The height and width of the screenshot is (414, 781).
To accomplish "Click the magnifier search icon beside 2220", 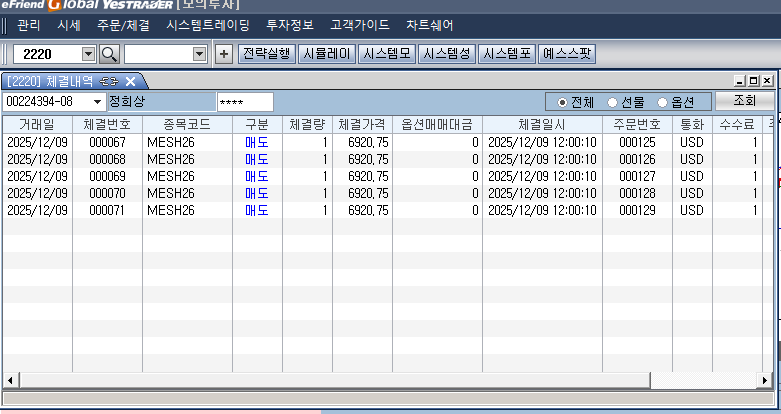I will pos(109,54).
